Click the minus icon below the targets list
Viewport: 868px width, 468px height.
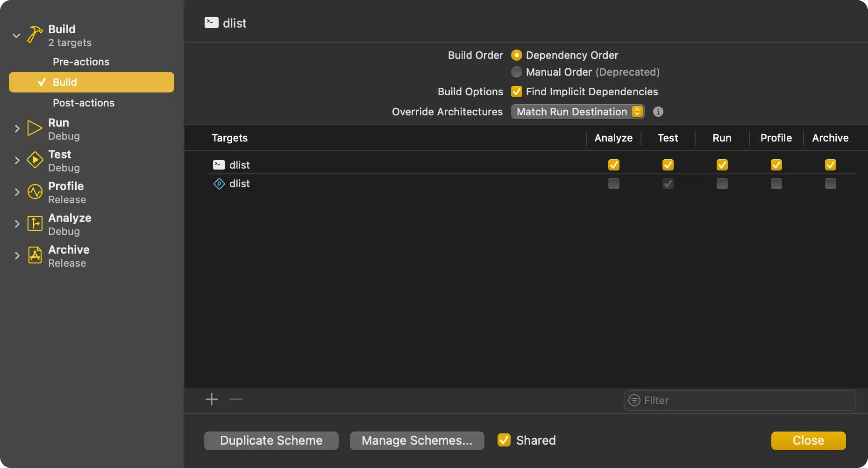pos(235,399)
